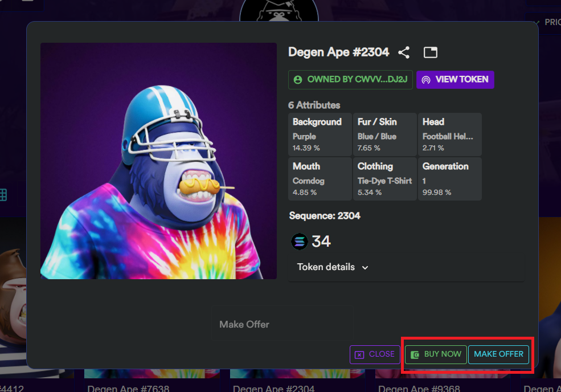Open the View Token link
561x392 pixels.
455,79
